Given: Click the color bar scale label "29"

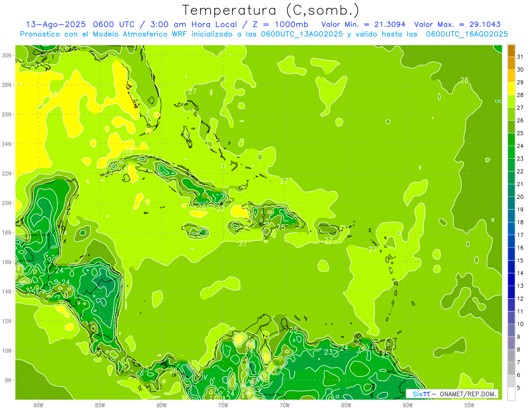Looking at the screenshot, I should pos(520,82).
